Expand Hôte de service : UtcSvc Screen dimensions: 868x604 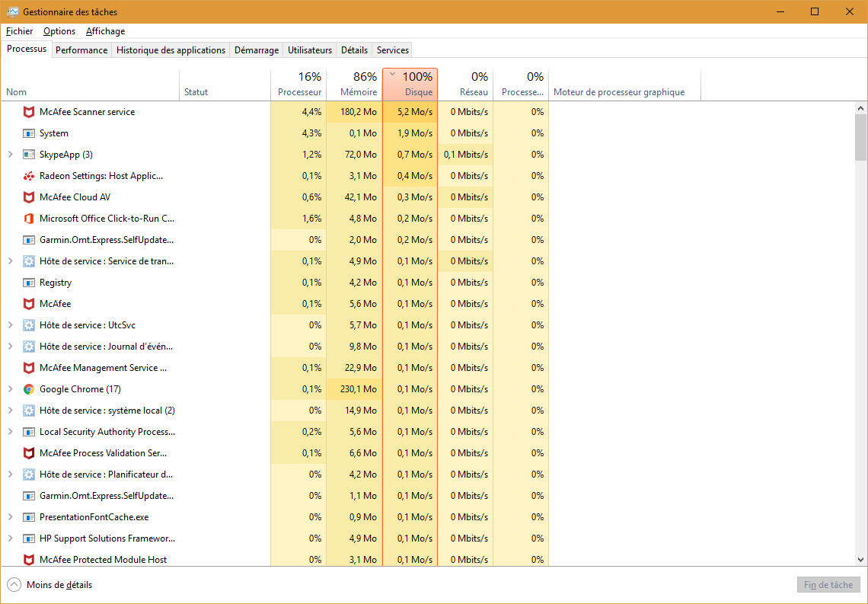point(10,325)
